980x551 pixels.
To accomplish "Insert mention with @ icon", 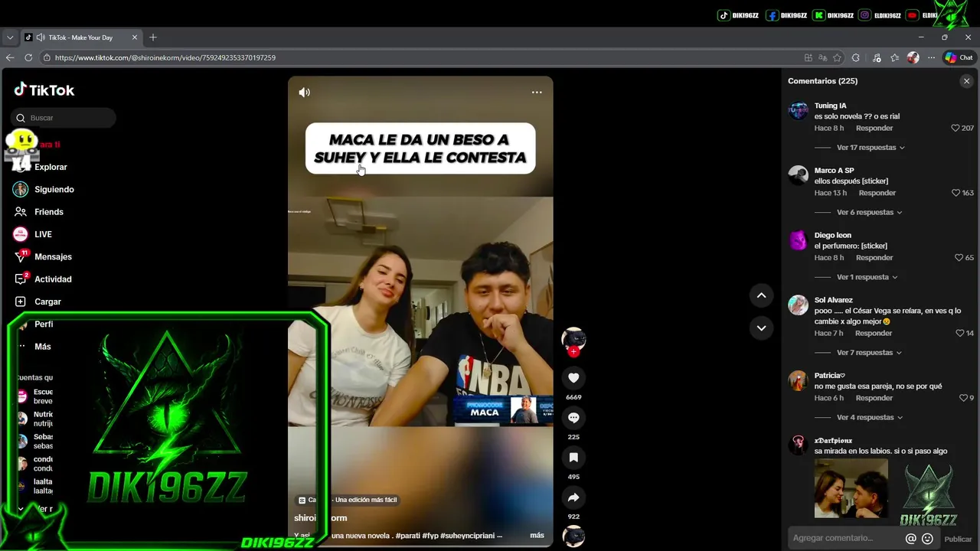I will [911, 539].
